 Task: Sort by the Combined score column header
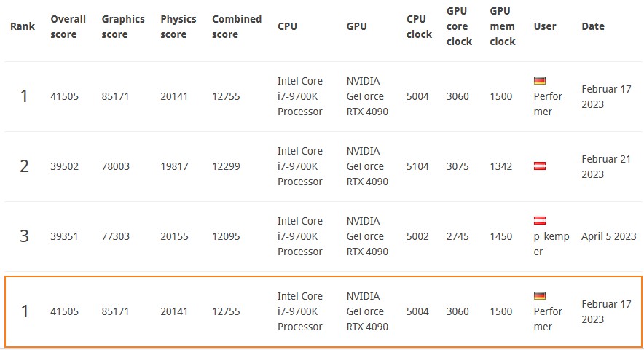[237, 27]
